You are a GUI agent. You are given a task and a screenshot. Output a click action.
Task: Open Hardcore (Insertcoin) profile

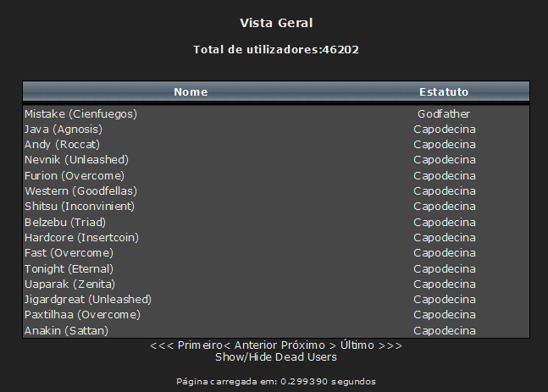81,238
